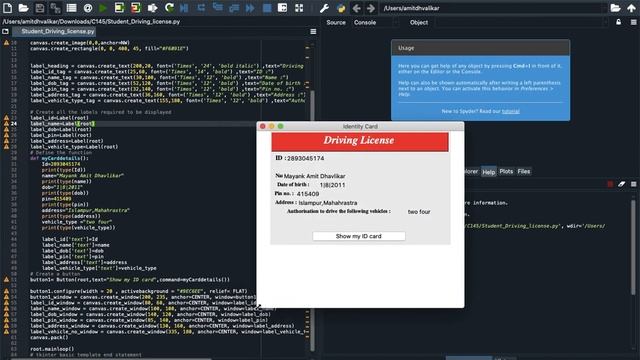Step over the current line in debugger
This screenshot has height=360, width=640.
point(201,8)
